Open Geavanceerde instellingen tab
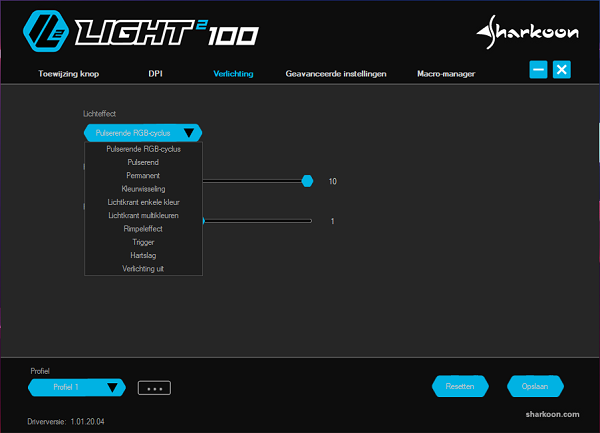The image size is (600, 433). click(x=336, y=73)
